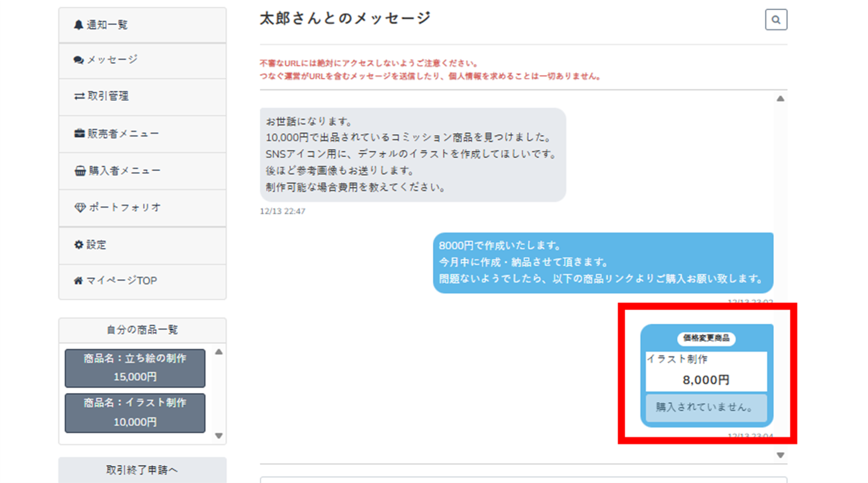Click the message starting with お世話になります。
The height and width of the screenshot is (483, 868).
(x=413, y=155)
